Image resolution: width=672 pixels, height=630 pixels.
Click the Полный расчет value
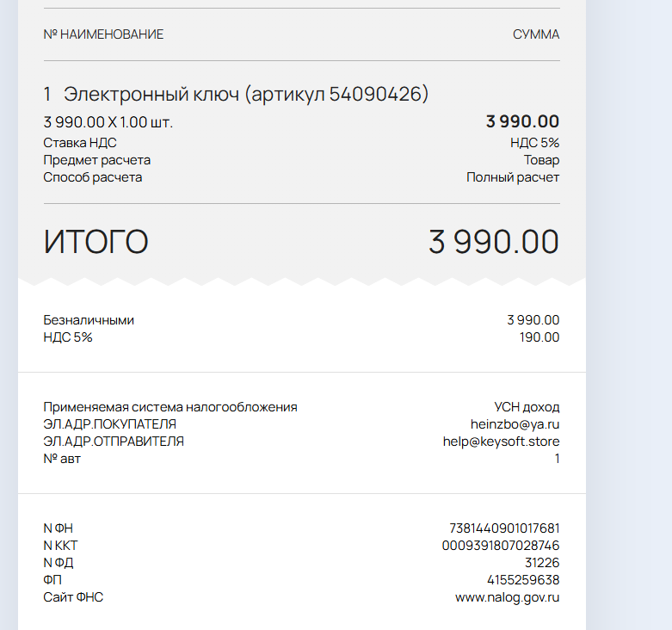(513, 177)
